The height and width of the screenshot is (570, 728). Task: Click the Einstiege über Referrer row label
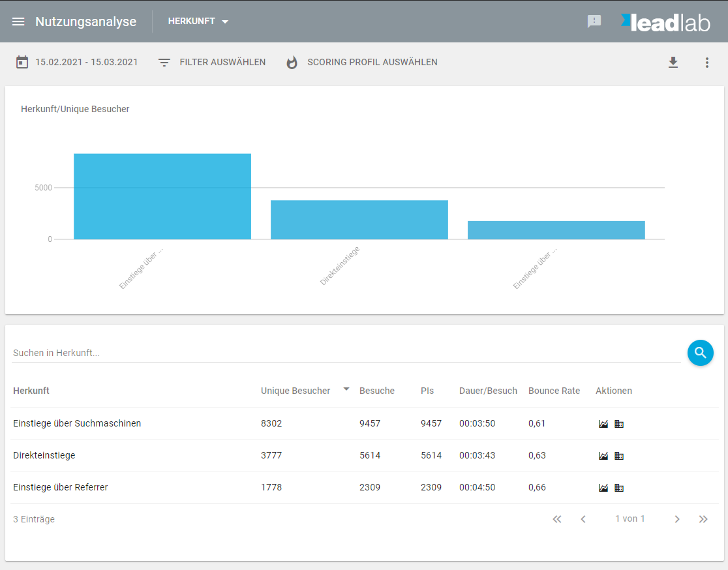(61, 487)
